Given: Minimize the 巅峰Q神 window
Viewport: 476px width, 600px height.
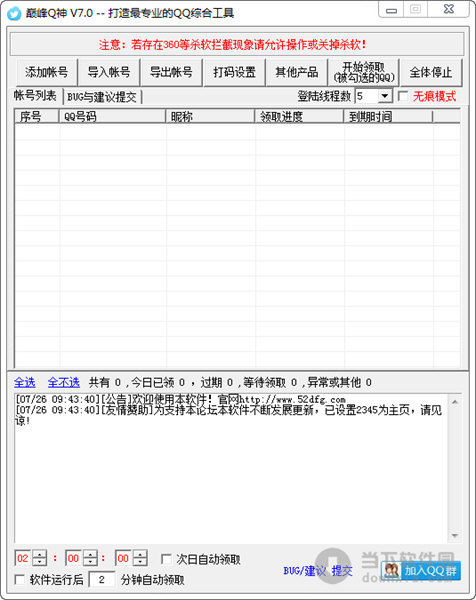Looking at the screenshot, I should coord(391,10).
